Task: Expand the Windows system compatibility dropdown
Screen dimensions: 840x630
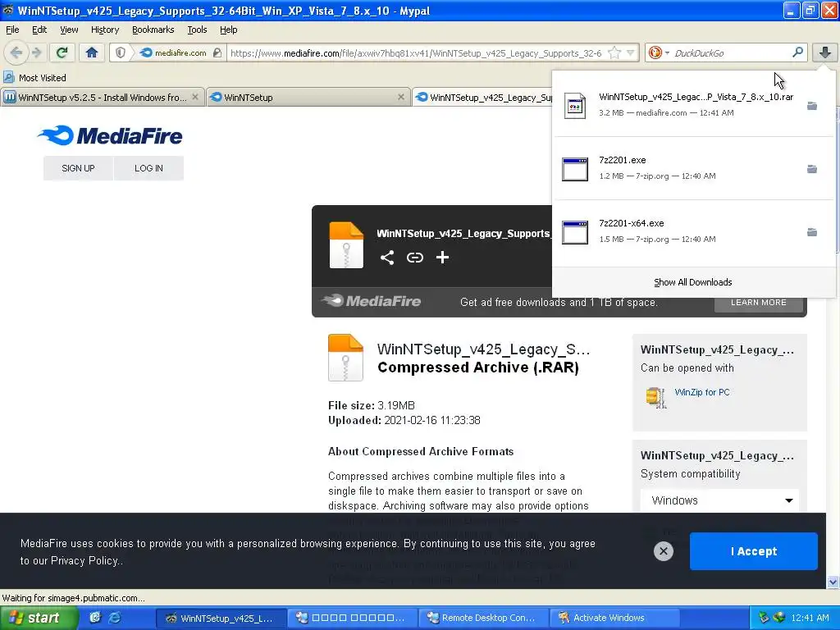Action: 719,500
